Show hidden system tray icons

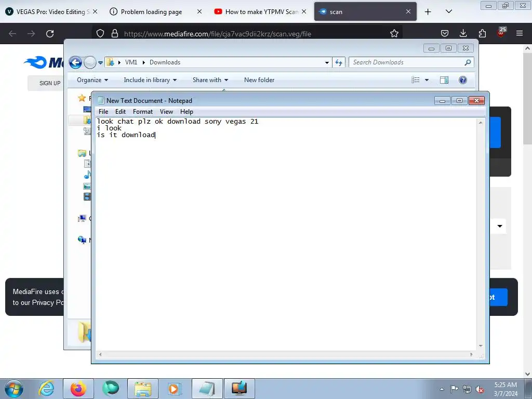click(442, 390)
